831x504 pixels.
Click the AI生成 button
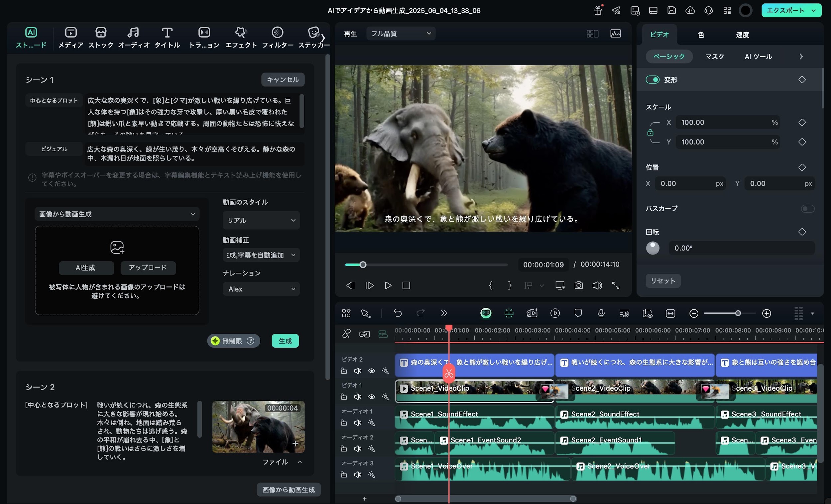(86, 268)
